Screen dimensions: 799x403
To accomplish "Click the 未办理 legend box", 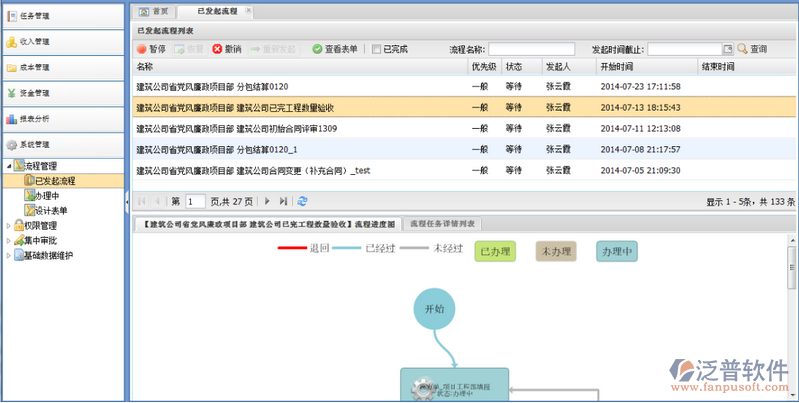I will pyautogui.click(x=556, y=252).
